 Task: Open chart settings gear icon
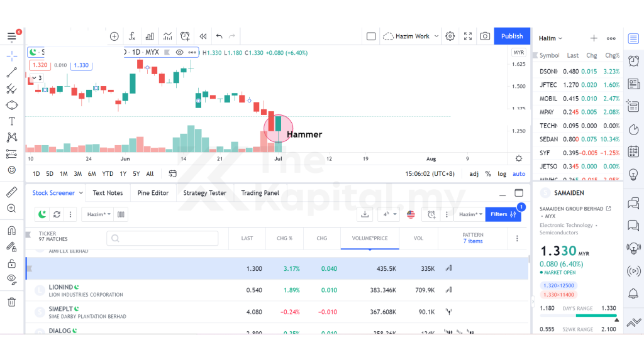click(450, 36)
